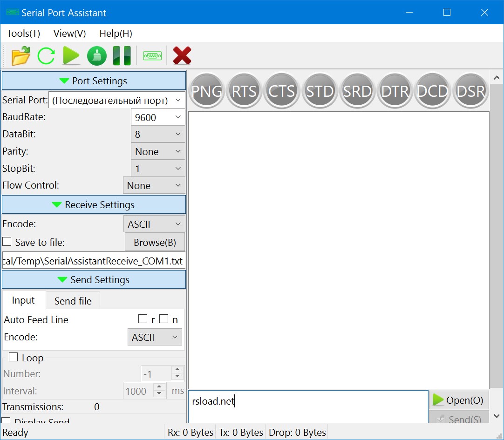This screenshot has height=440, width=504.
Task: Check the Loop option
Action: [14, 358]
